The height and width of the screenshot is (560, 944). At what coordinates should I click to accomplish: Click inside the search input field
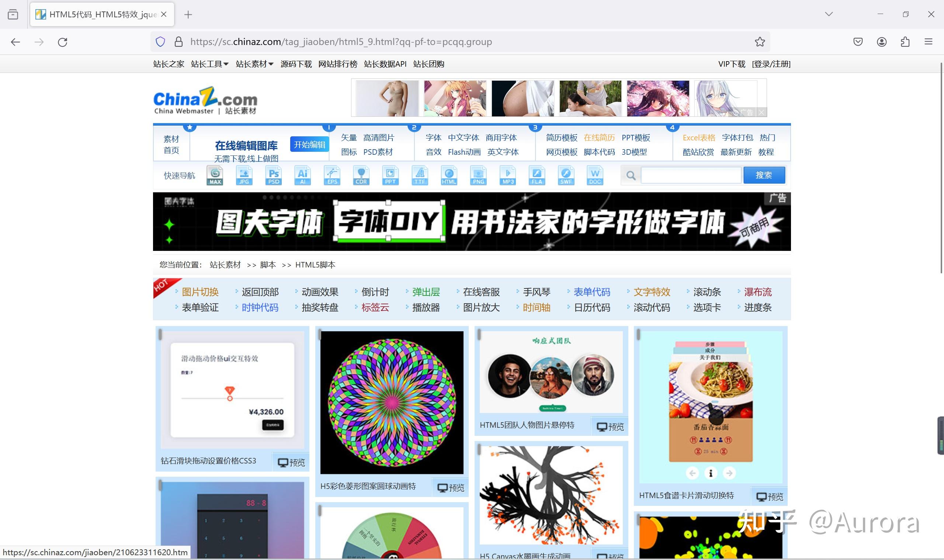pyautogui.click(x=690, y=175)
